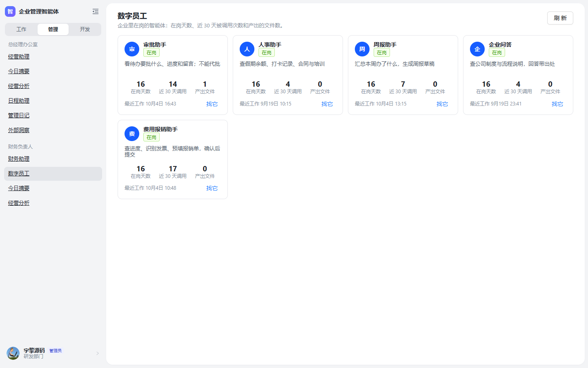Viewport: 588px width, 368px height.
Task: Click the 数字员工 page heading
Action: [132, 16]
